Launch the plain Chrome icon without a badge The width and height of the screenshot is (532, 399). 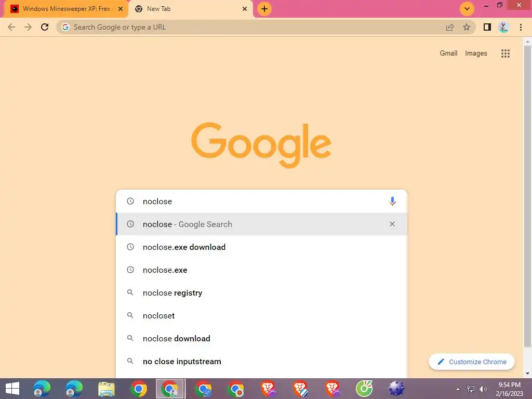click(x=139, y=389)
